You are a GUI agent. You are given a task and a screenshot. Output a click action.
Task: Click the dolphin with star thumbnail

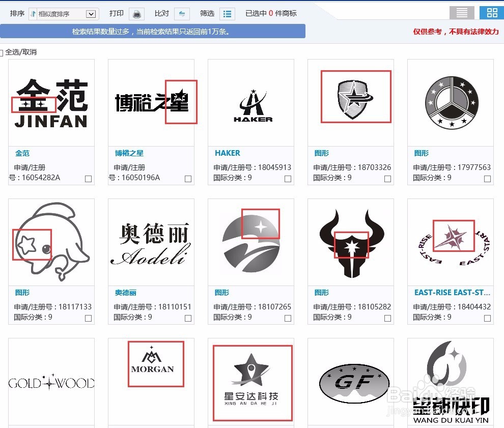coord(51,242)
